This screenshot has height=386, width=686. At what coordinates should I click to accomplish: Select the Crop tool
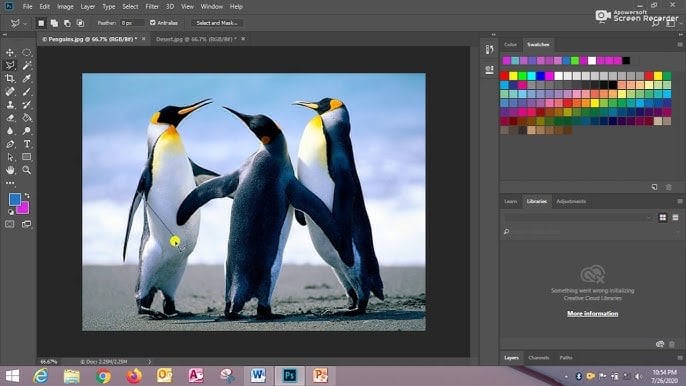click(10, 79)
